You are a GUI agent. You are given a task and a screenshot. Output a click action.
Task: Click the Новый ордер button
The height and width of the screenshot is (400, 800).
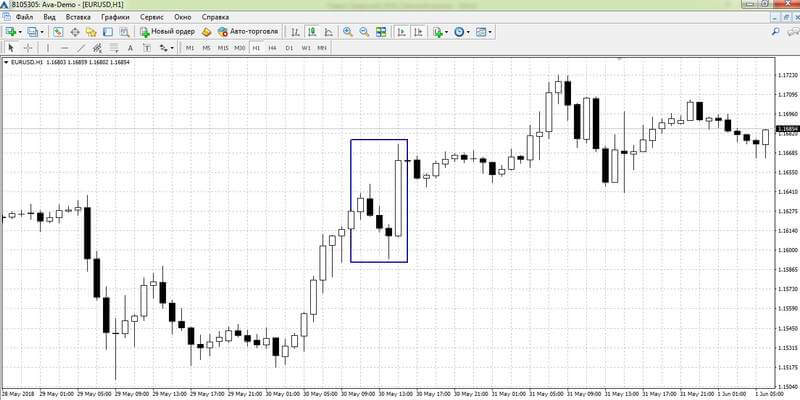168,32
